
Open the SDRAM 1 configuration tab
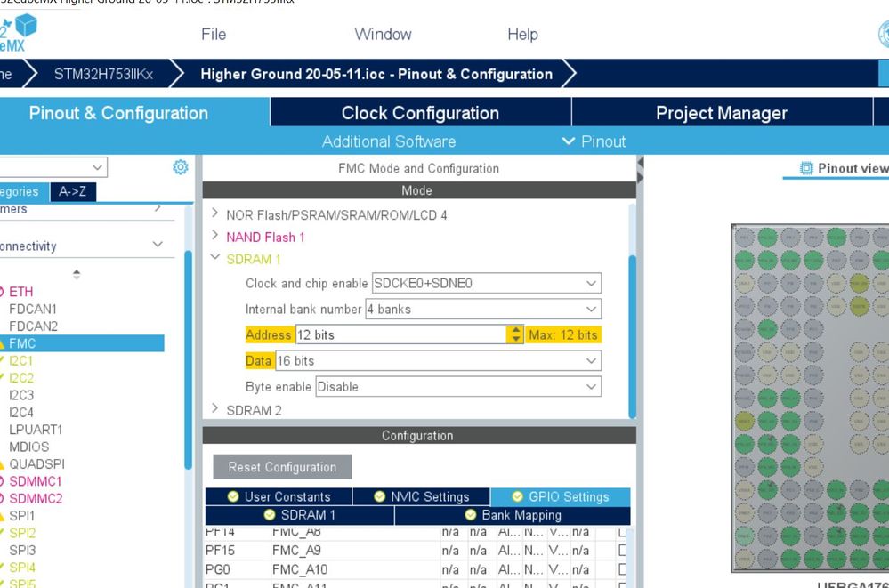(x=299, y=515)
